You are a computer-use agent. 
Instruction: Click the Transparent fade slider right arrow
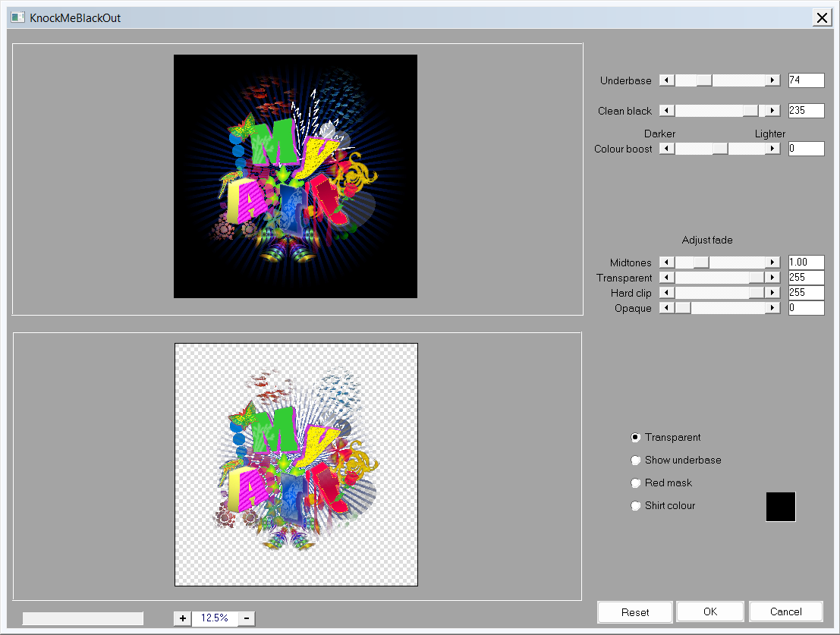tap(772, 278)
